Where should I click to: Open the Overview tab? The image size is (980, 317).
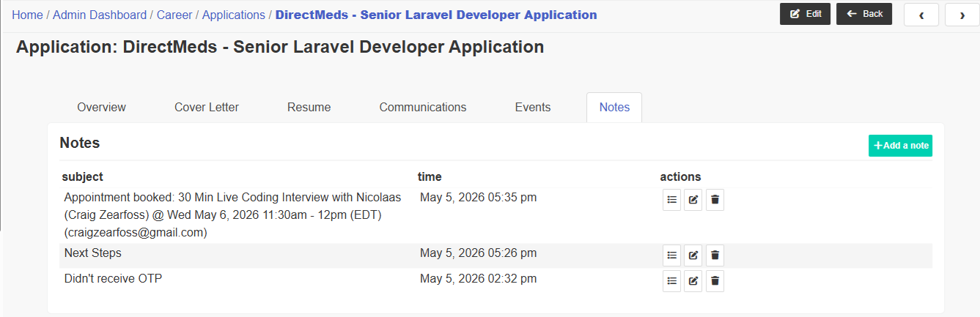point(102,107)
